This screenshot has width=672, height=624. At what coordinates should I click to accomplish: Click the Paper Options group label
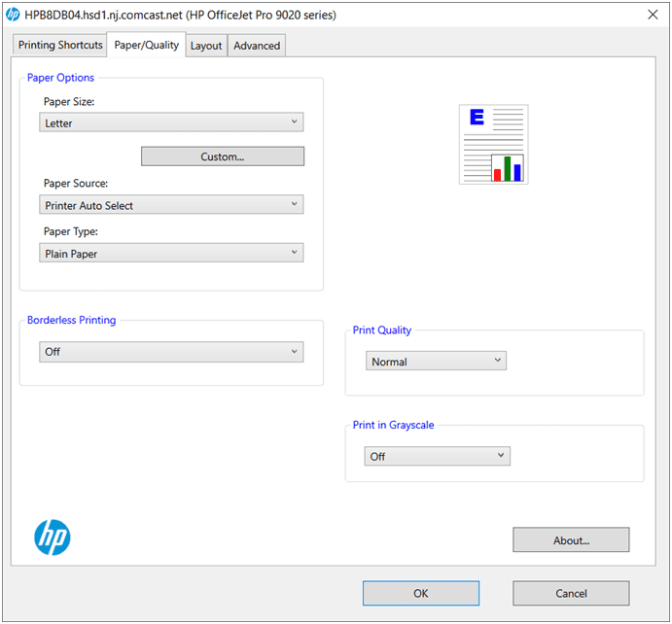[x=60, y=78]
